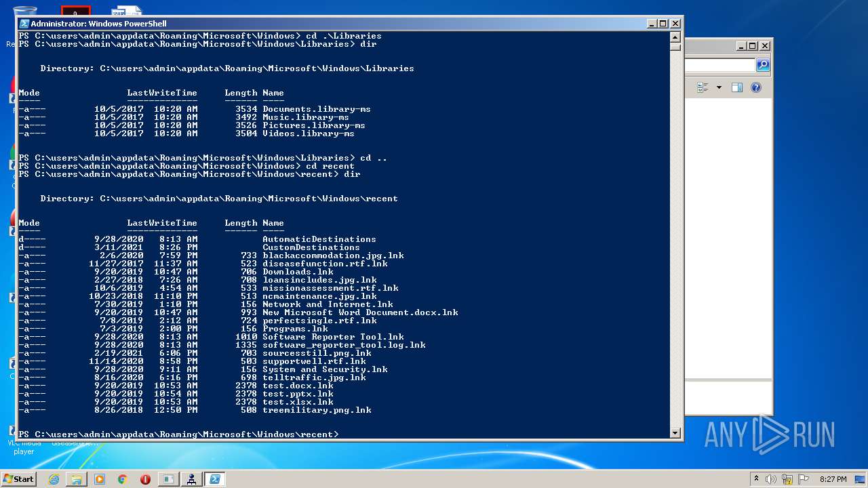
Task: Open the PowerShell window system menu icon
Action: coord(24,24)
